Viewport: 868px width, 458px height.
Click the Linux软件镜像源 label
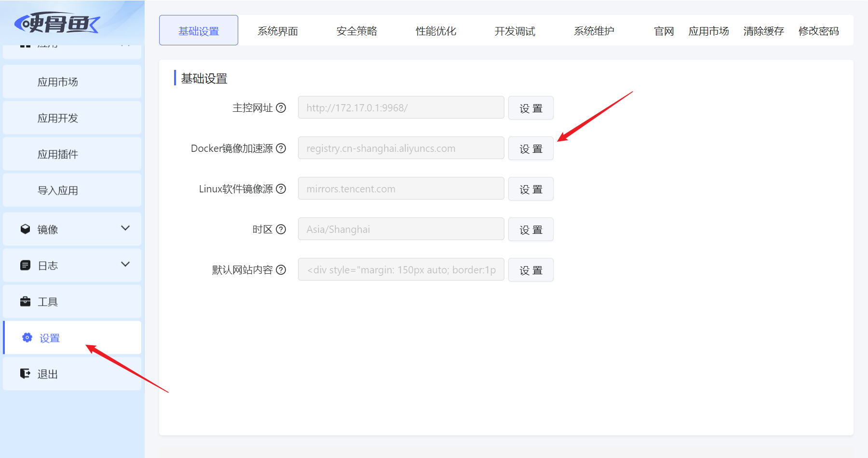tap(236, 189)
